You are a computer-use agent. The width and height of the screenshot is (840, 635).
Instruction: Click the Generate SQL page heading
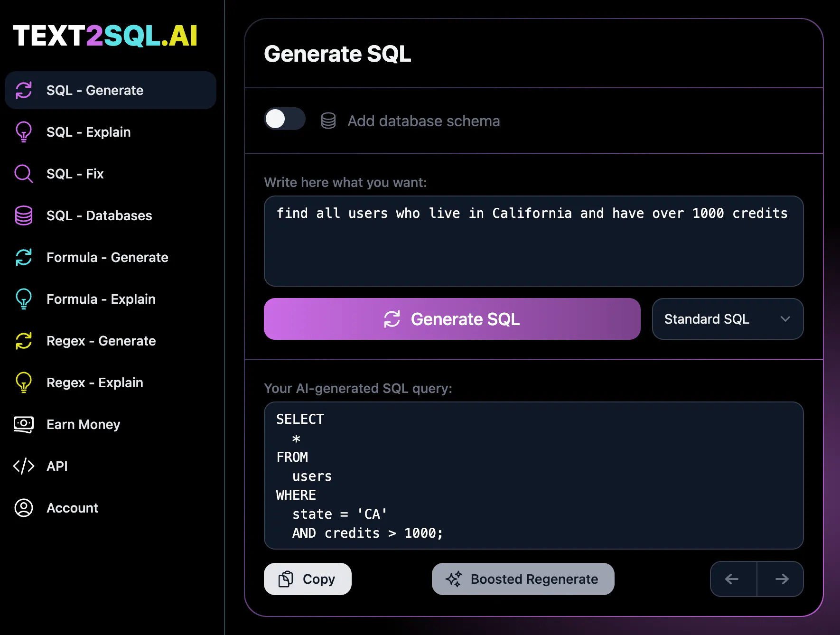(x=337, y=54)
